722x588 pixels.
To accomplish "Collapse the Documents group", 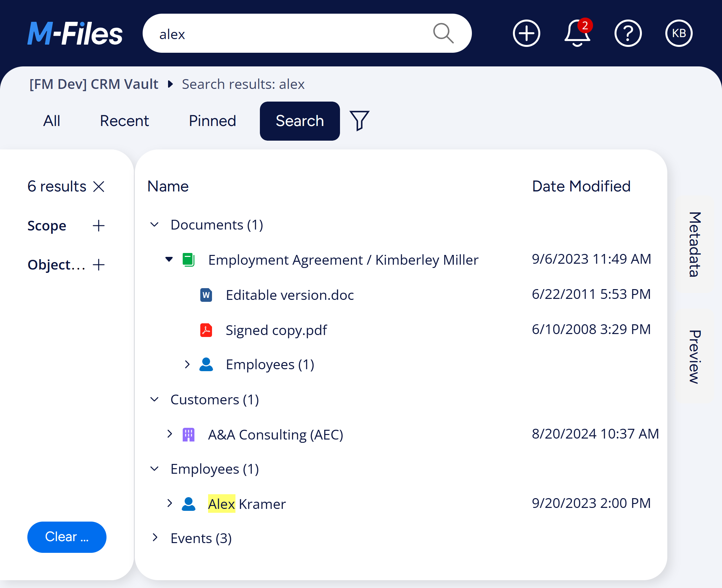I will point(154,225).
